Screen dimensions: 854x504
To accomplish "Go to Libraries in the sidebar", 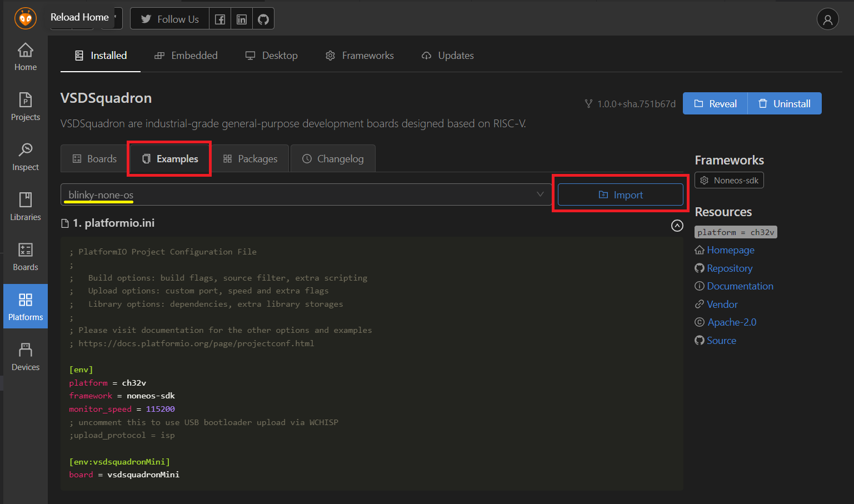I will [26, 207].
